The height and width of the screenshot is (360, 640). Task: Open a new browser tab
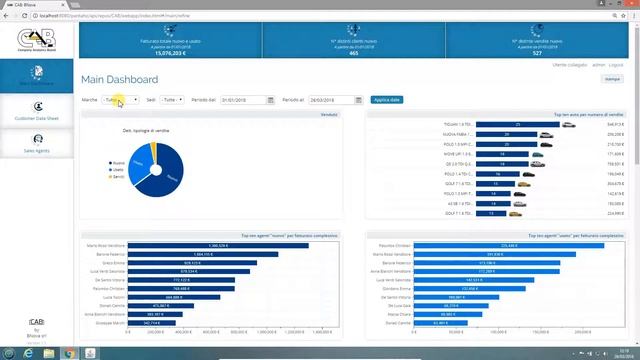[75, 5]
